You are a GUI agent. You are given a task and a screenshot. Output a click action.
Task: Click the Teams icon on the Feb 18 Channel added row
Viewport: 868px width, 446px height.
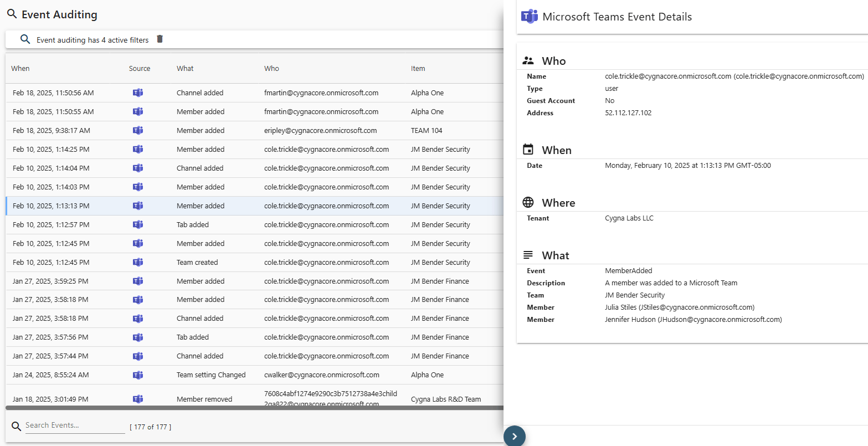(x=138, y=93)
